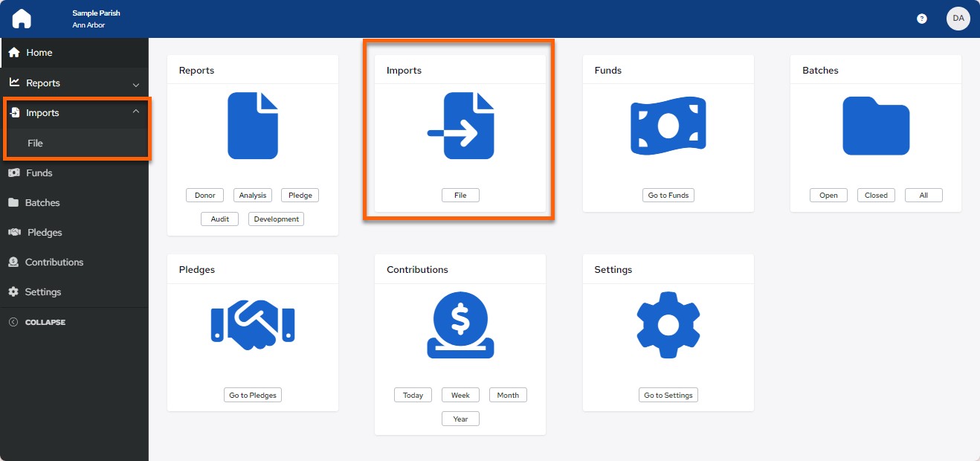The image size is (980, 461).
Task: Click the Contributions icon in sidebar
Action: coord(13,262)
